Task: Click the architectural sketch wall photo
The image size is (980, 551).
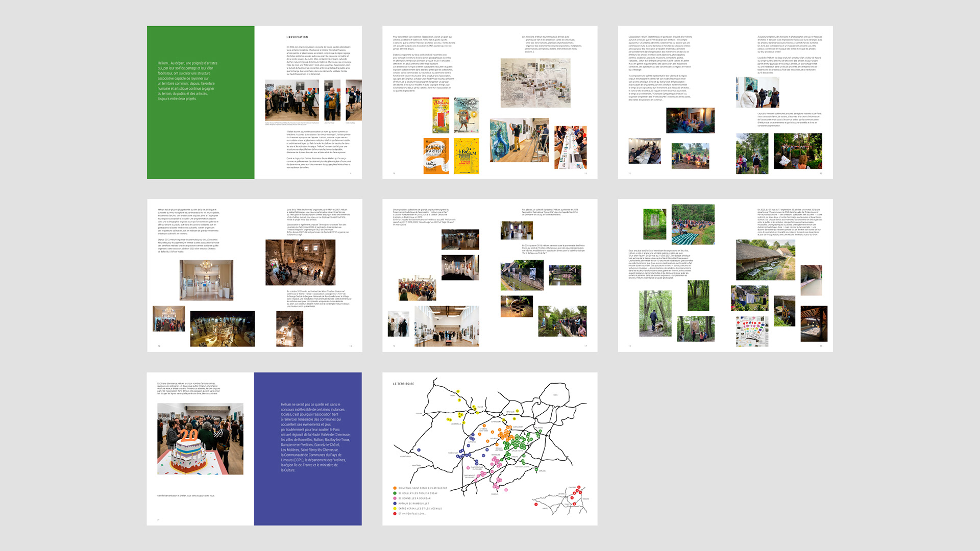Action: coord(535,83)
